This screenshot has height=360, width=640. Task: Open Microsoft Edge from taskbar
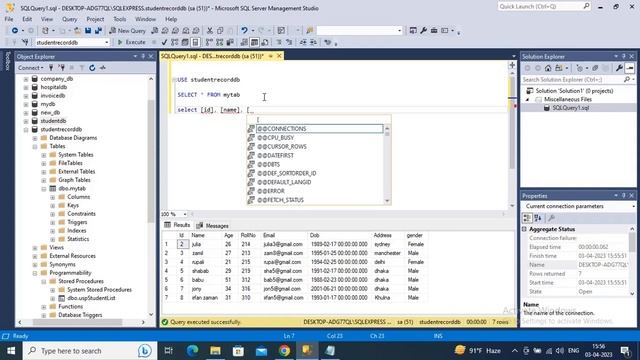click(193, 351)
